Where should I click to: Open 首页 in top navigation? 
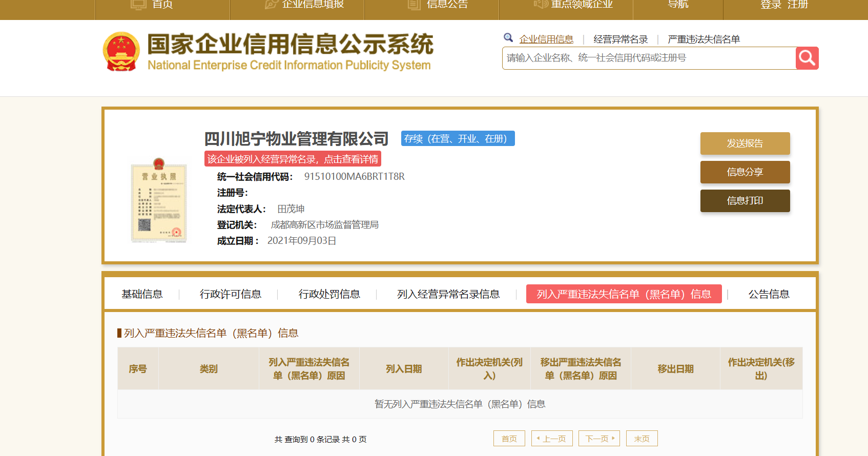[162, 5]
